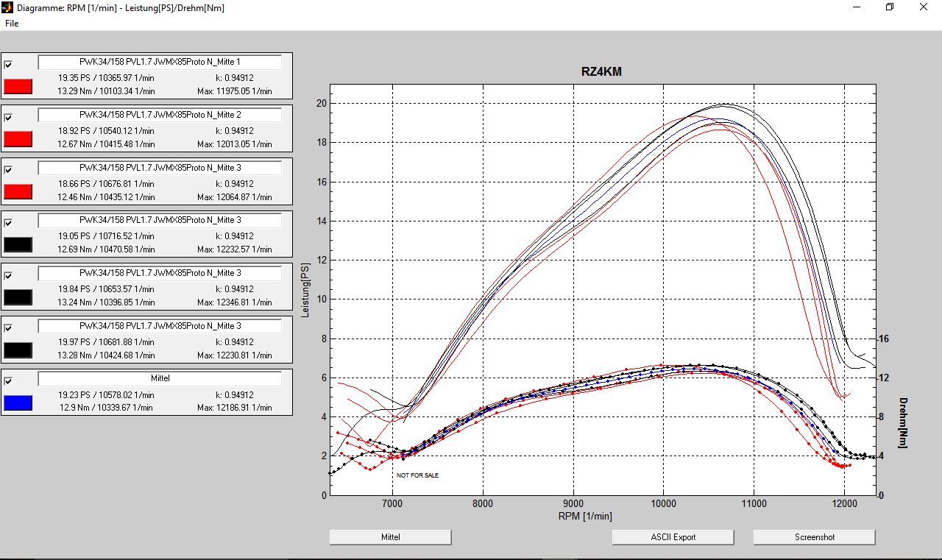
Task: Click the Mittel button below the chart
Action: coord(390,537)
